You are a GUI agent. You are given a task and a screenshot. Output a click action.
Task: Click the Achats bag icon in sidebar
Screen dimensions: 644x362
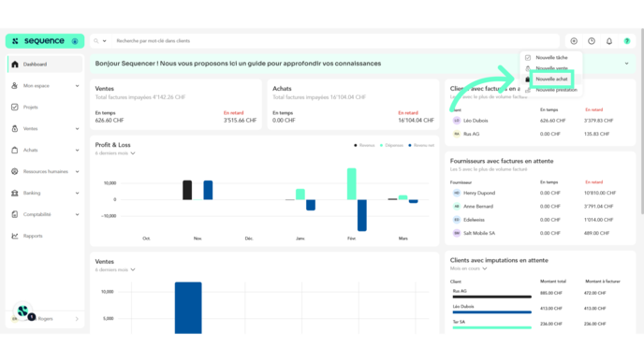[x=15, y=150]
